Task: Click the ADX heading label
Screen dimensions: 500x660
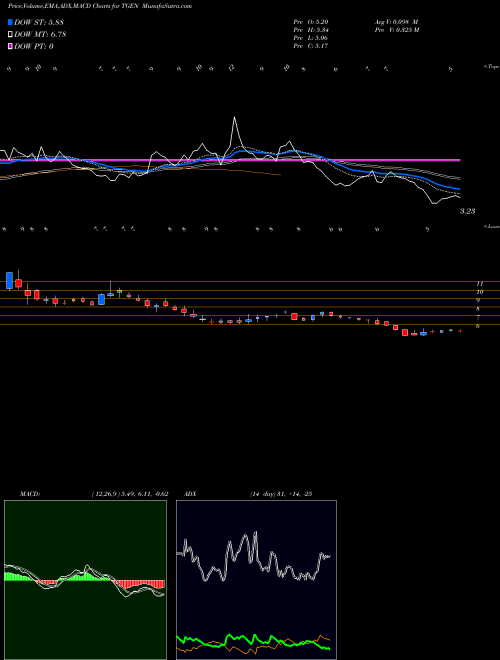Action: [x=191, y=494]
